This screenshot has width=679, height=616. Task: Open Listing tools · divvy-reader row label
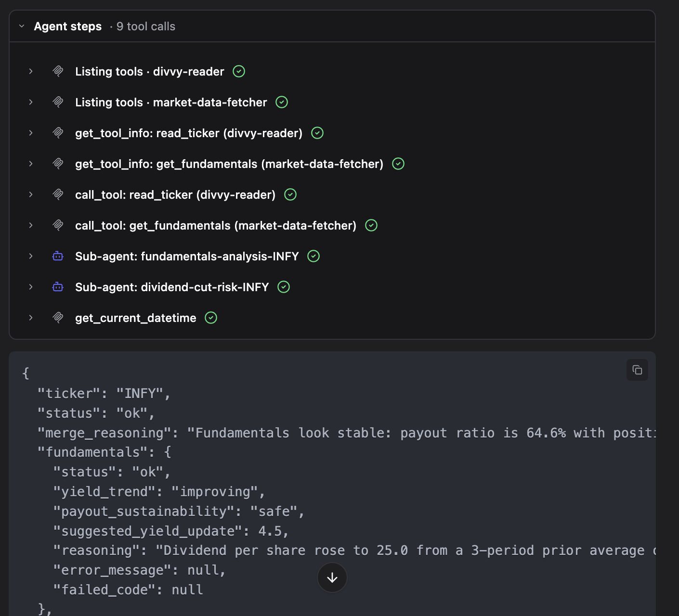150,71
